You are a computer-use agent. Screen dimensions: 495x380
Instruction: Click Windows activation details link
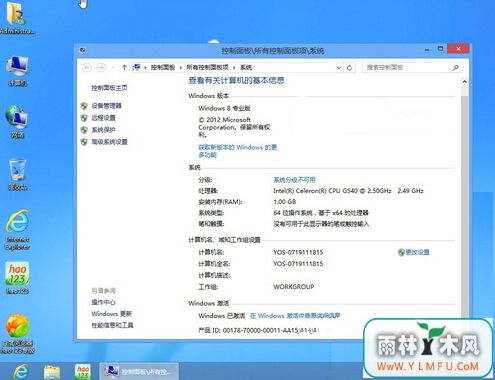pos(295,315)
